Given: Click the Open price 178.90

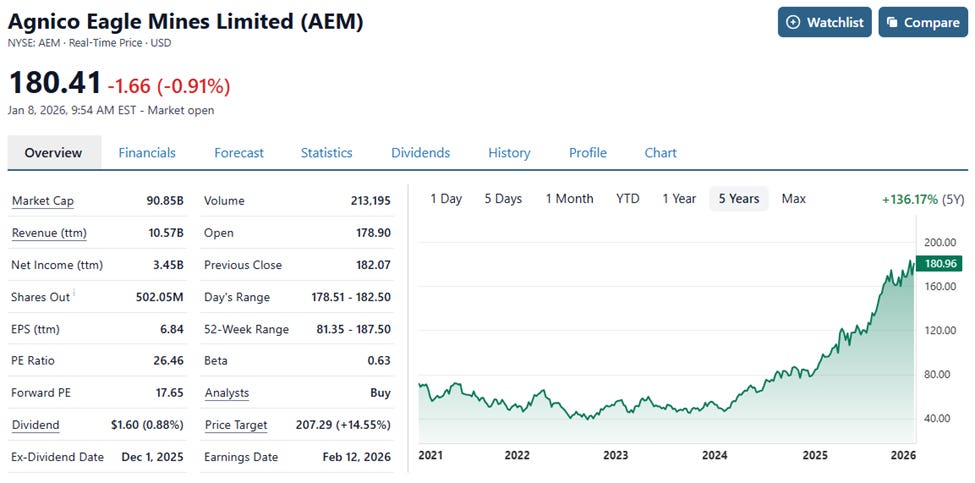Looking at the screenshot, I should (x=373, y=233).
